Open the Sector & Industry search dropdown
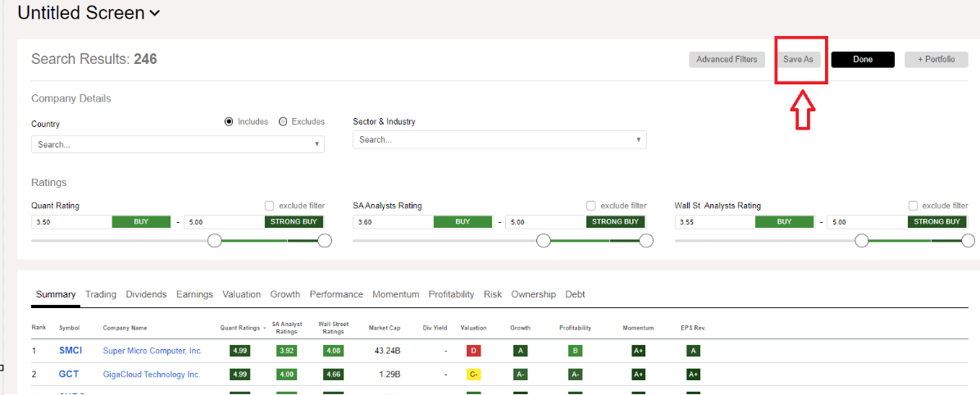 click(499, 139)
